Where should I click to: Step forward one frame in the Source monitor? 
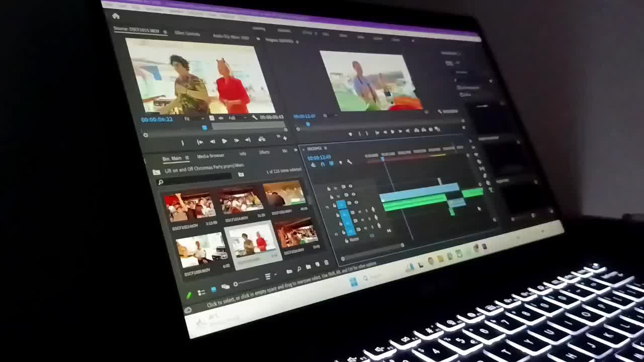coord(236,141)
